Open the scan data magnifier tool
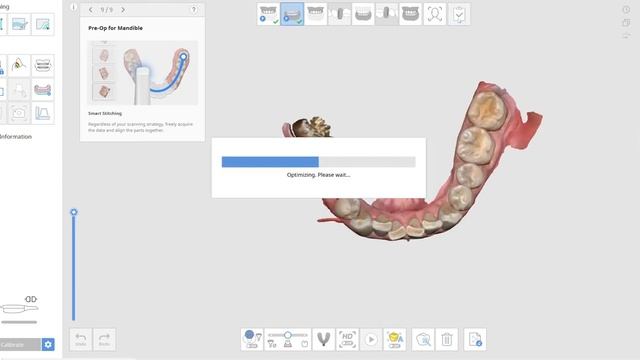640x360 pixels. tap(423, 340)
